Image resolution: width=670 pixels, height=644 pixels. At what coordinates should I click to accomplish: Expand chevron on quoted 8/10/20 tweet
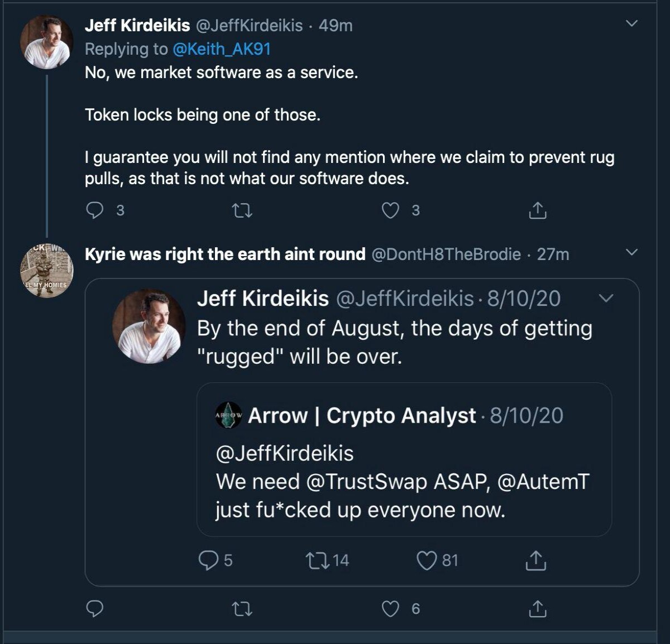pyautogui.click(x=606, y=298)
